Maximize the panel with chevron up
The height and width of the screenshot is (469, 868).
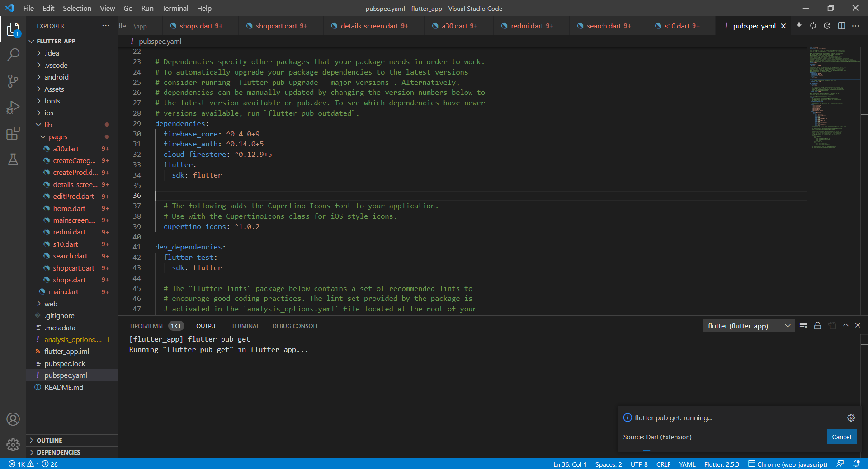pyautogui.click(x=845, y=325)
